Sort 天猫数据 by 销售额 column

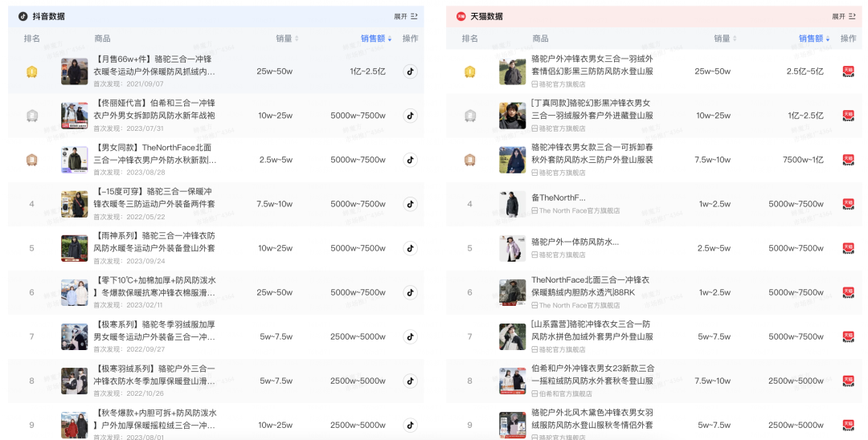[814, 39]
